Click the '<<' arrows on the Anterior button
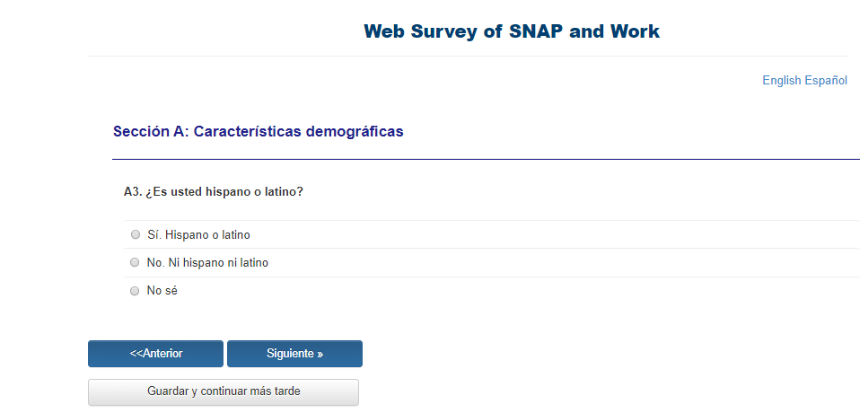 click(x=136, y=354)
